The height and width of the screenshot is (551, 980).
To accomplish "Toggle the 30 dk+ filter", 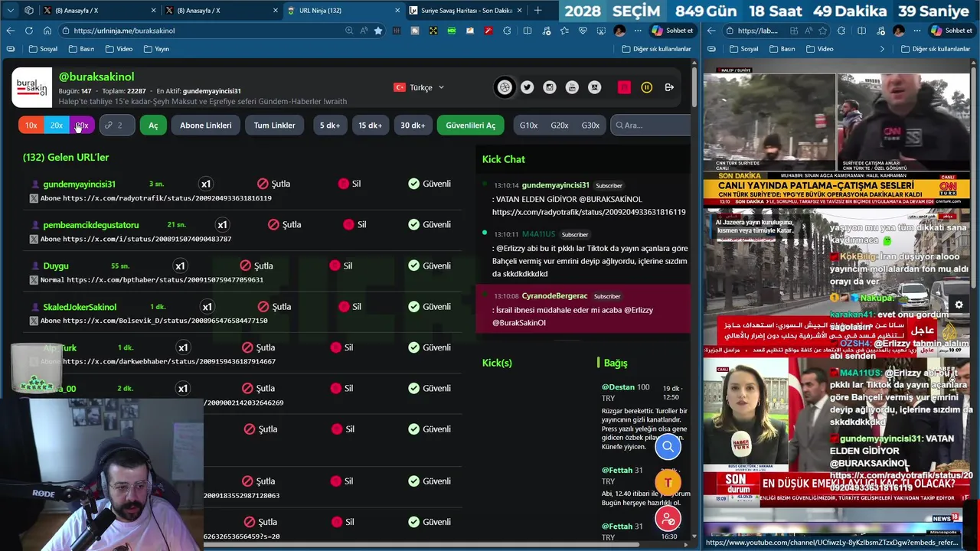I will point(413,126).
